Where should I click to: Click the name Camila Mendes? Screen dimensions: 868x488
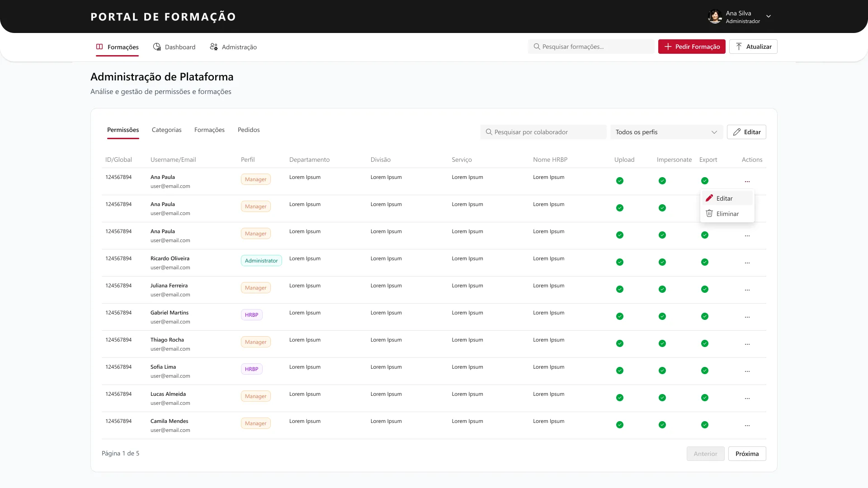tap(170, 421)
